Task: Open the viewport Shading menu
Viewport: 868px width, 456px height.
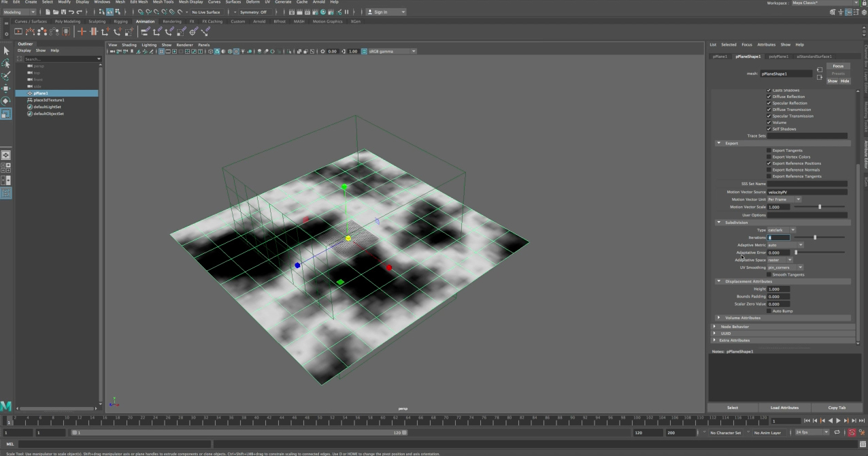Action: pyautogui.click(x=129, y=45)
